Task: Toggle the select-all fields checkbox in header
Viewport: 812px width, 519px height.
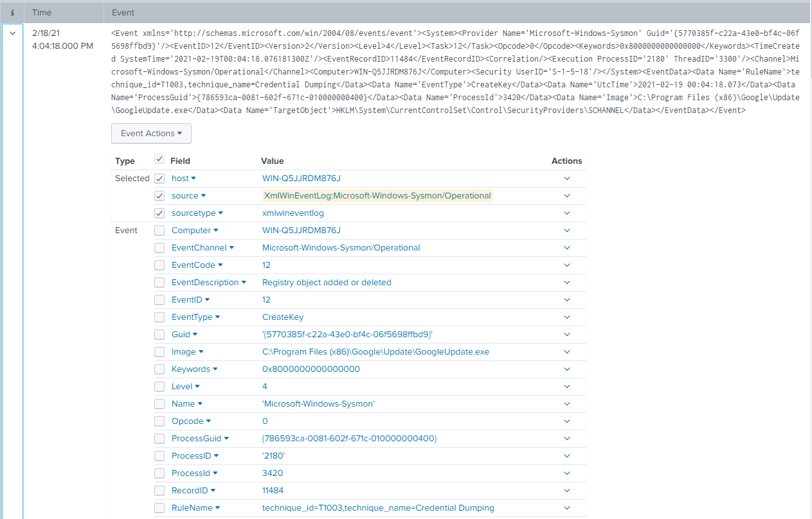Action: pos(159,160)
